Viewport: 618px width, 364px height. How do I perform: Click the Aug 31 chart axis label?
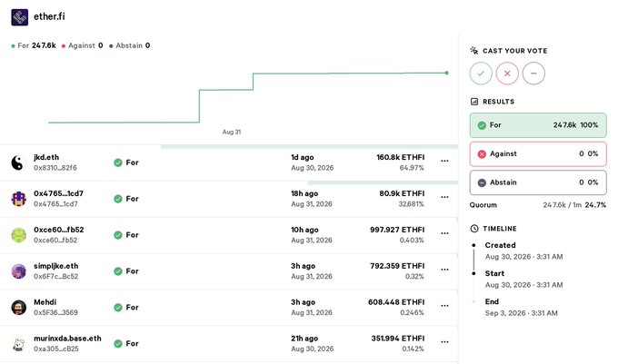pos(232,132)
